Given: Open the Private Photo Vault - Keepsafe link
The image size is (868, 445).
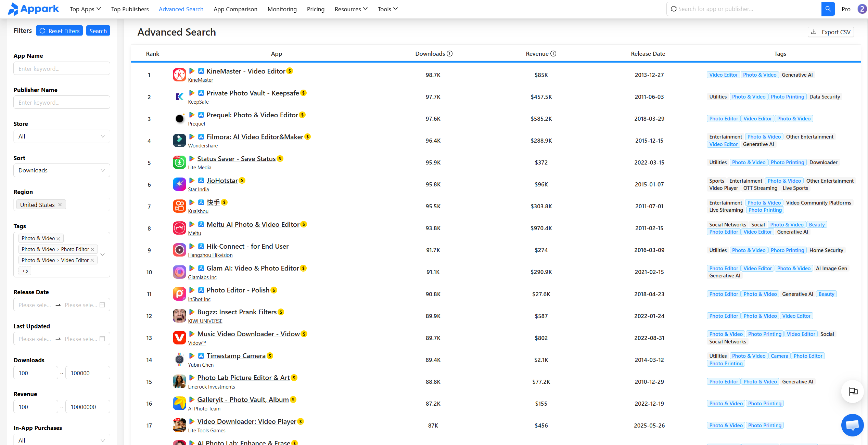Looking at the screenshot, I should [x=253, y=93].
